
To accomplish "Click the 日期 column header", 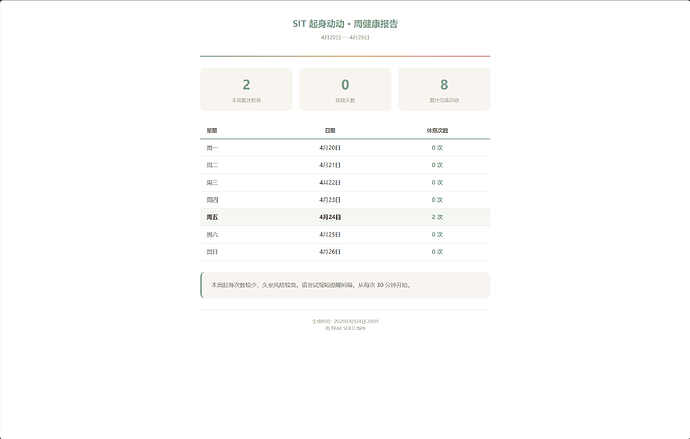I will [x=330, y=130].
